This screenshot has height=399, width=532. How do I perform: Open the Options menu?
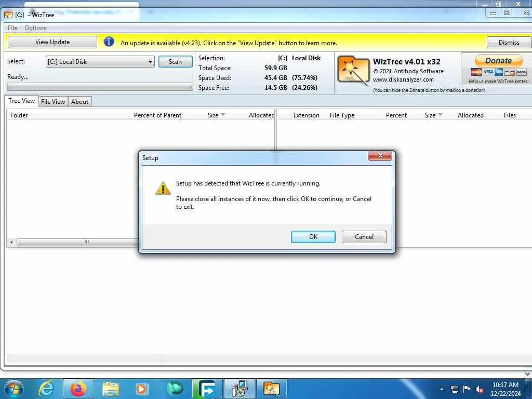[x=35, y=28]
